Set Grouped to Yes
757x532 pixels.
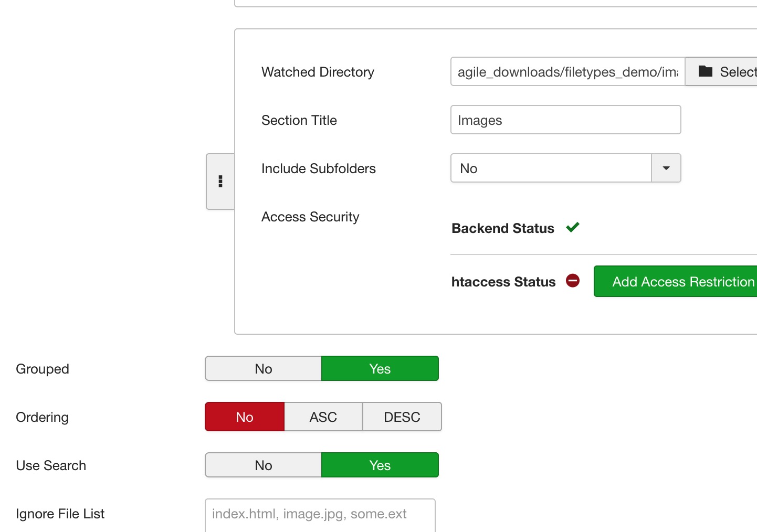[380, 368]
